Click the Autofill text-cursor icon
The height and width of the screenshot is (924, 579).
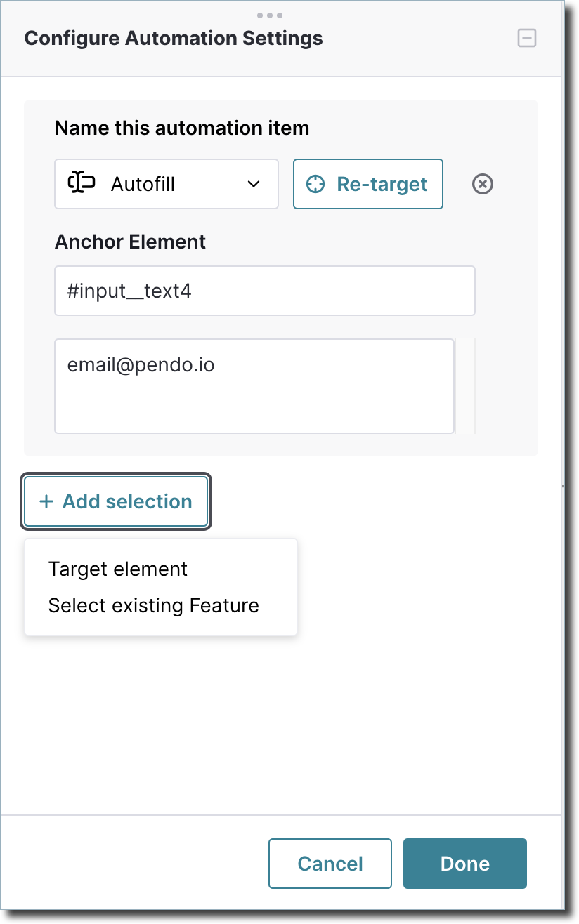pos(82,183)
